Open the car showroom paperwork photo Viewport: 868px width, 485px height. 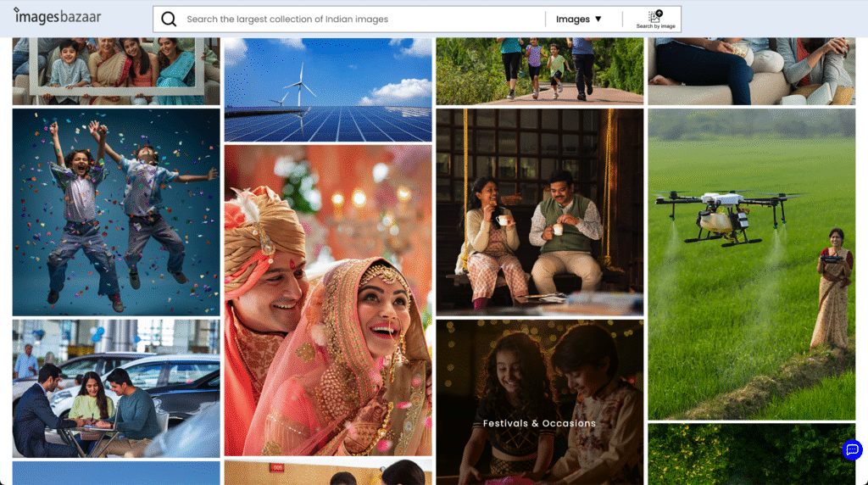pyautogui.click(x=116, y=388)
